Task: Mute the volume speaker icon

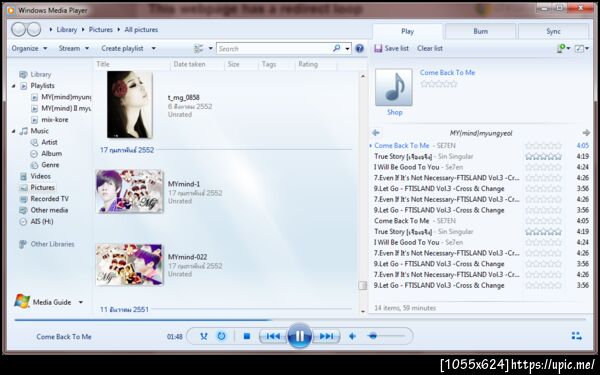Action: [x=352, y=336]
